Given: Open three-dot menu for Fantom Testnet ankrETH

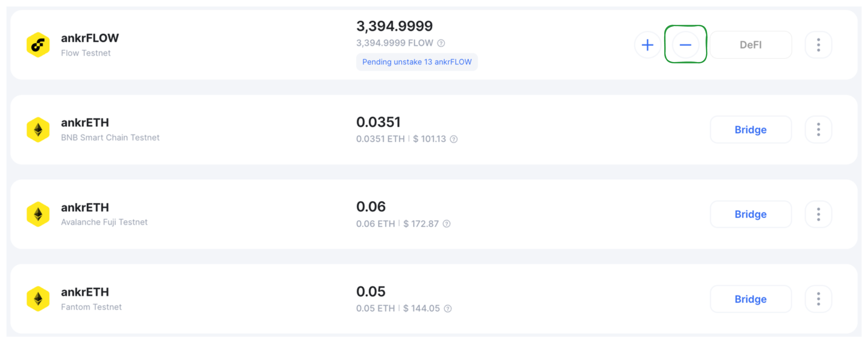Looking at the screenshot, I should point(818,299).
